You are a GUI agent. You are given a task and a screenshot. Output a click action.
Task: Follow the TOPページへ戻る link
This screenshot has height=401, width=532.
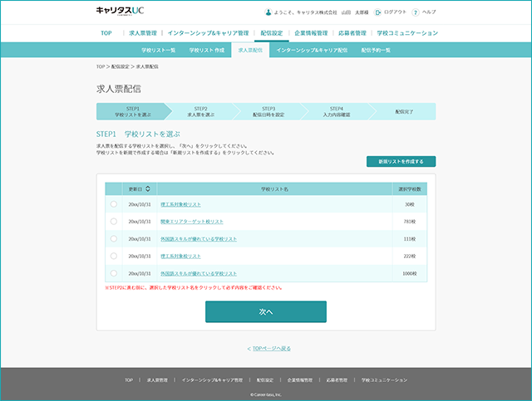tap(272, 348)
